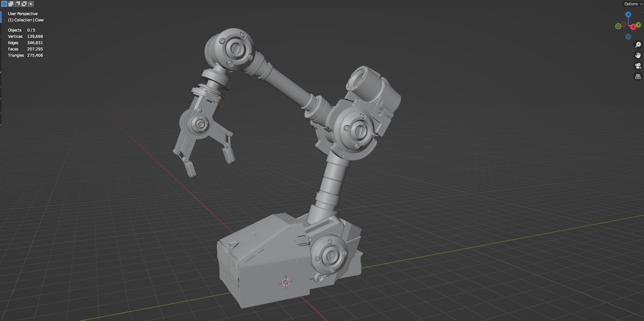Switch to the Intersect Selection mode icon

[31, 4]
